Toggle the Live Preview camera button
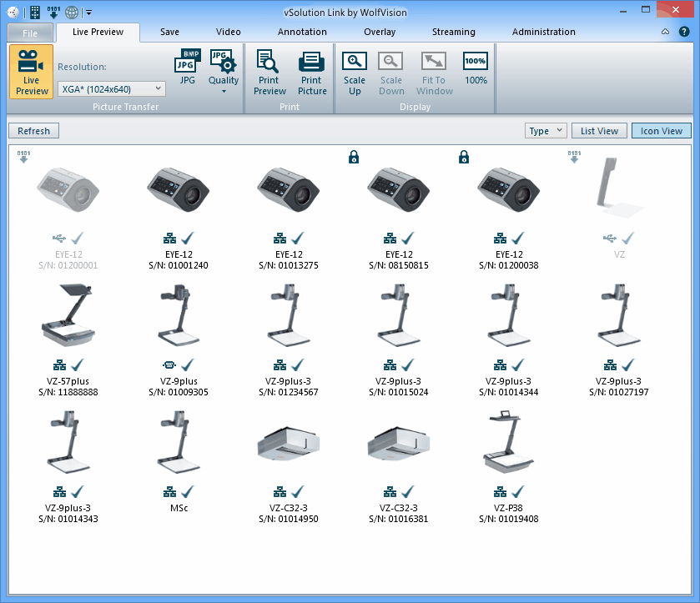The image size is (700, 603). coord(31,72)
